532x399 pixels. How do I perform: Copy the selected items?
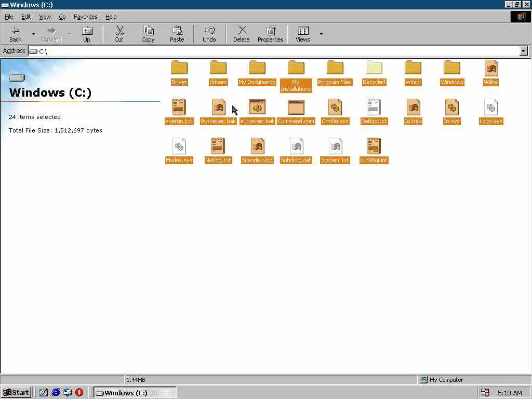[x=148, y=34]
